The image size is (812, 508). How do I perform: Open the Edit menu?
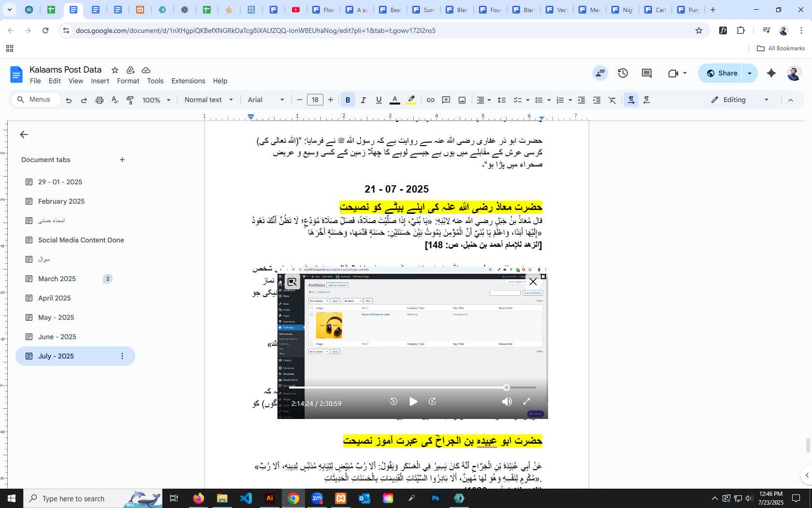(55, 81)
